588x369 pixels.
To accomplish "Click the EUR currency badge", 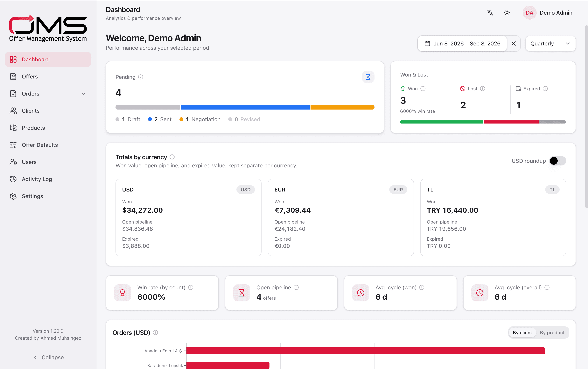I will (398, 190).
